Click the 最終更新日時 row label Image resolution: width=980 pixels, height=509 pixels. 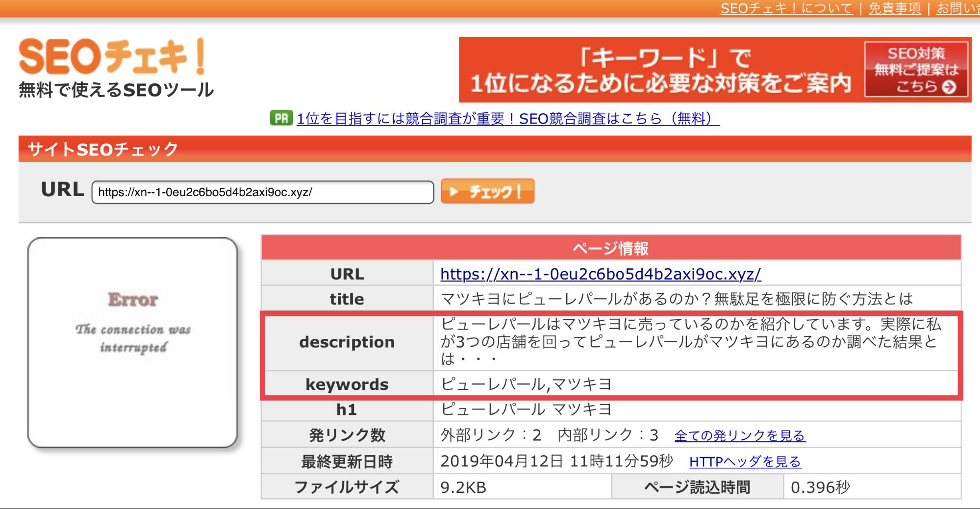347,461
